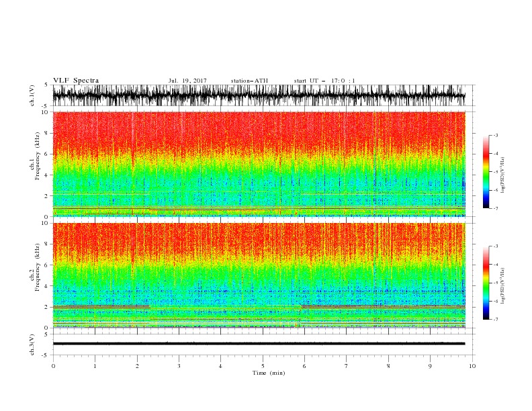Image resolution: width=532 pixels, height=411 pixels.
Task: Click the ch.1 voltage waveform trace
Action: click(259, 95)
